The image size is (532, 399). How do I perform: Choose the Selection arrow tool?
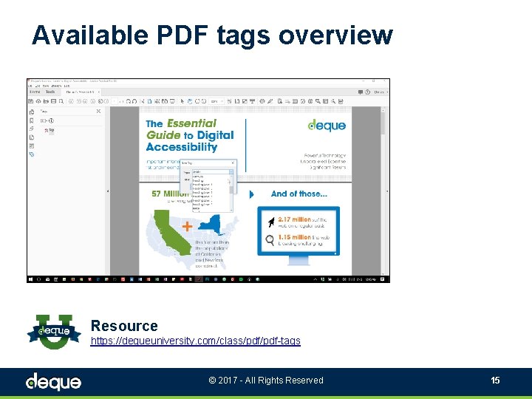(x=183, y=101)
